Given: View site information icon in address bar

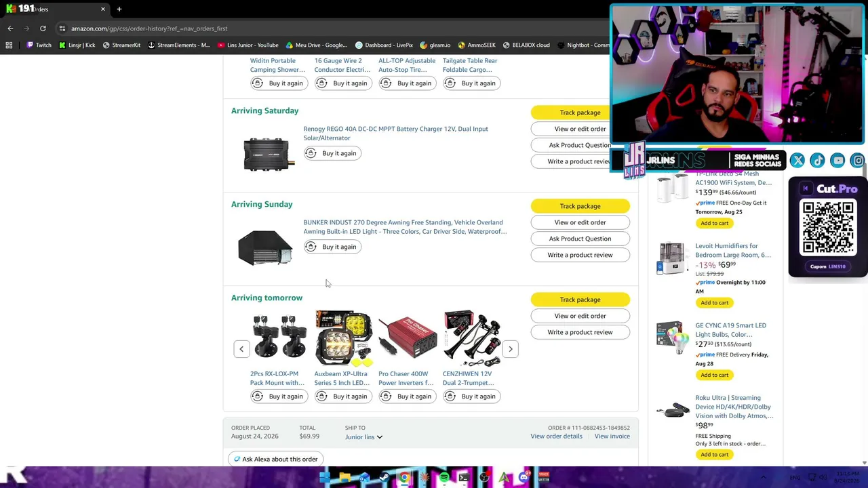Looking at the screenshot, I should [x=62, y=28].
